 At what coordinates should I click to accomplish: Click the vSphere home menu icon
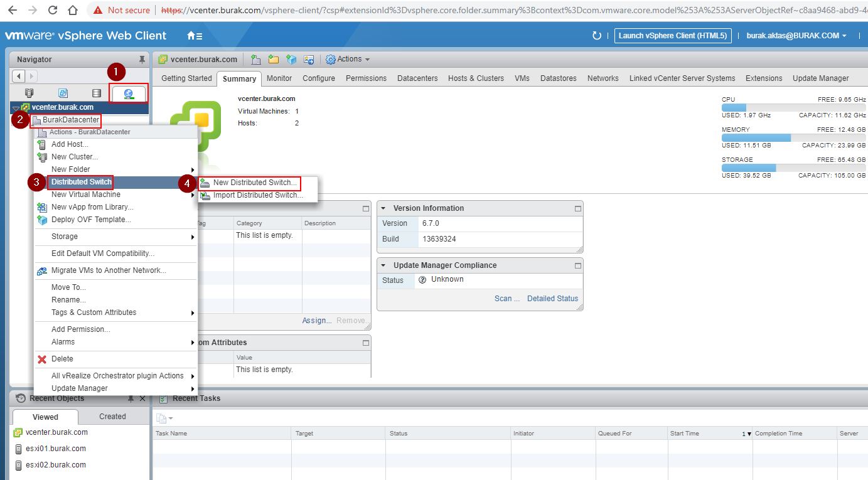point(195,36)
